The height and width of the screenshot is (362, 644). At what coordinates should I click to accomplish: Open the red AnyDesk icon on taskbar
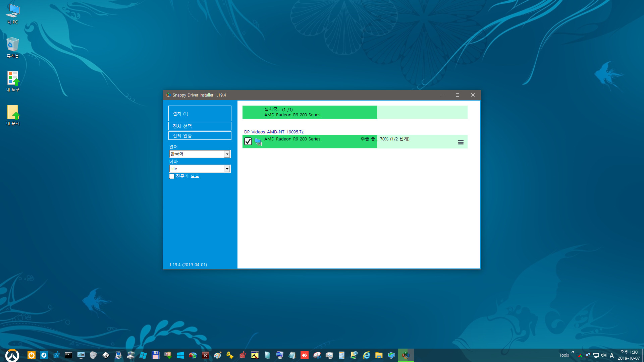304,355
